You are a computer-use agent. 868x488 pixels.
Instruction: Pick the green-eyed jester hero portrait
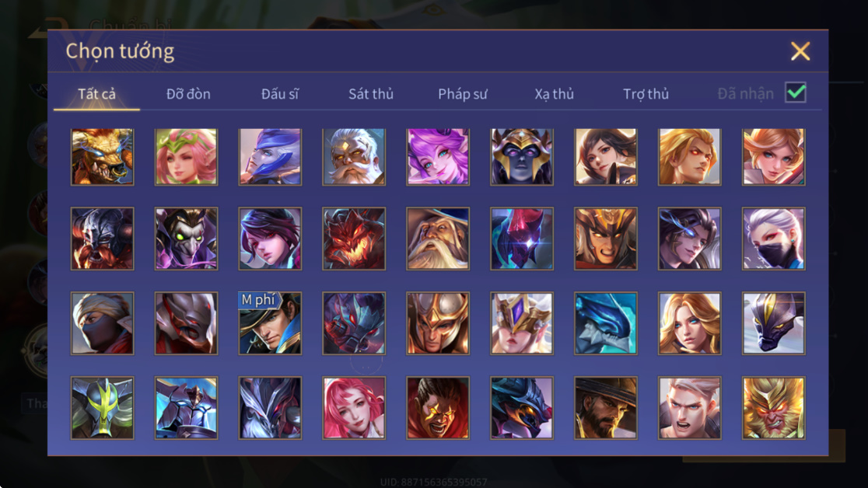[186, 239]
